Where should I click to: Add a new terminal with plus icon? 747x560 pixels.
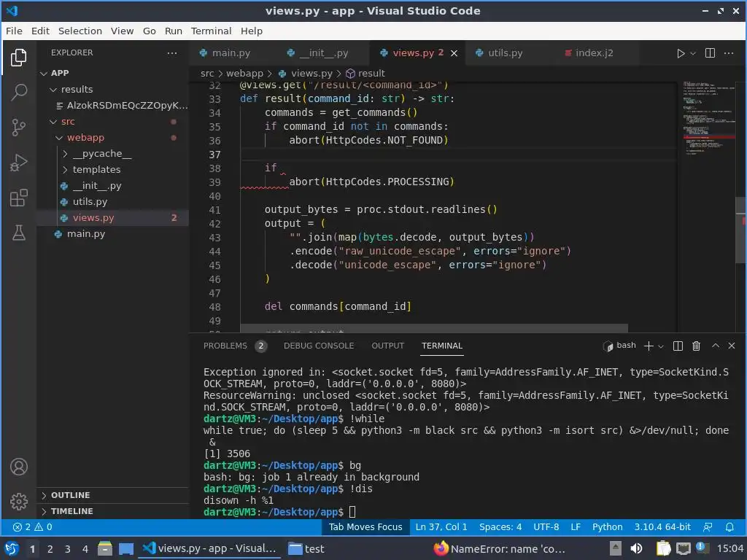[649, 346]
